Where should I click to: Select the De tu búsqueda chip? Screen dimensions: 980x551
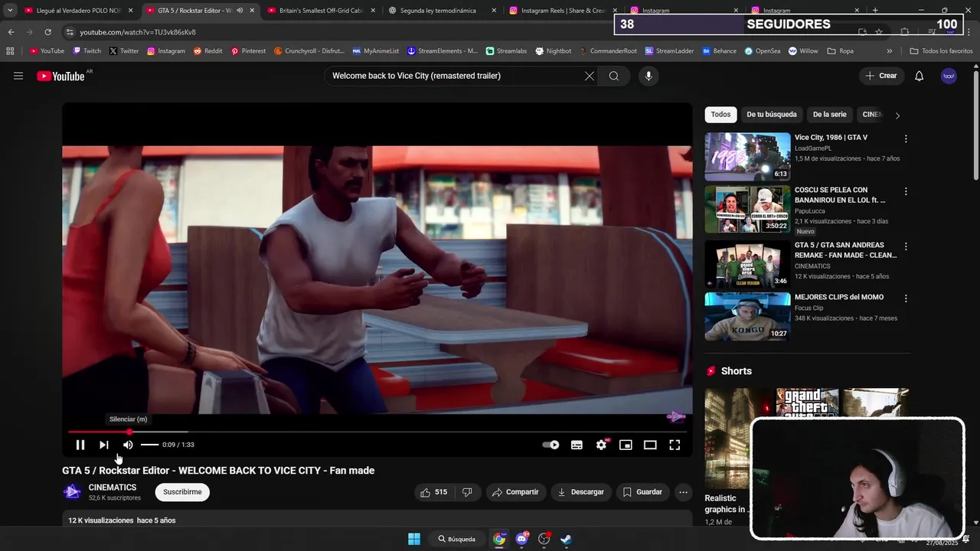click(x=772, y=115)
